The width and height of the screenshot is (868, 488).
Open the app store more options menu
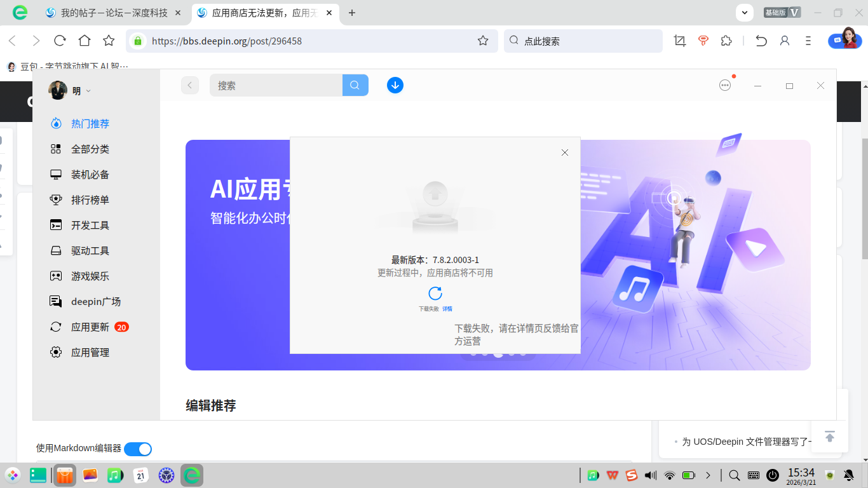pyautogui.click(x=725, y=85)
